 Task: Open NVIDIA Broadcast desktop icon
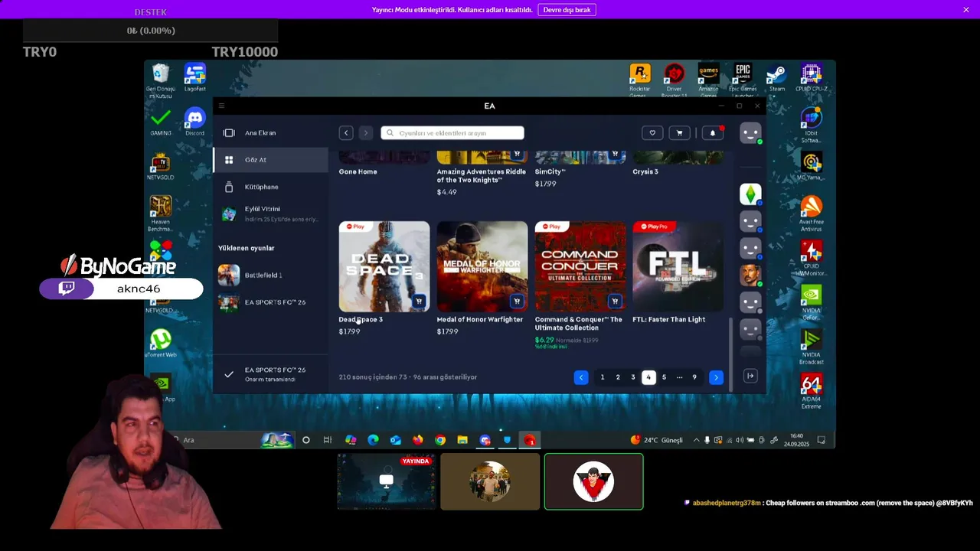pos(811,346)
